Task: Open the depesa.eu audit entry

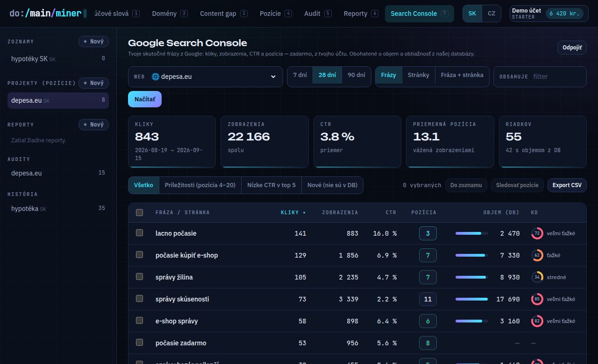Action: pos(58,173)
